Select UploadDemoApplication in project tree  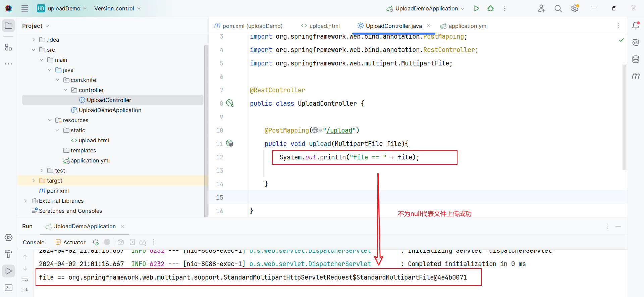pyautogui.click(x=110, y=110)
